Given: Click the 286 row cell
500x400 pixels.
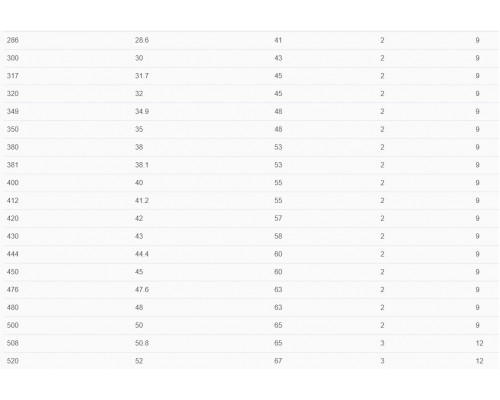Looking at the screenshot, I should click(x=13, y=40).
